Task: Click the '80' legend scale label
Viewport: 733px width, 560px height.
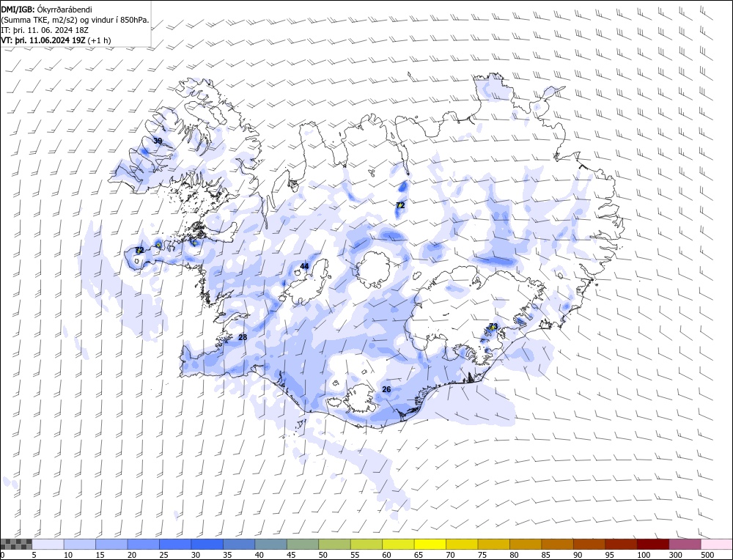Action: (514, 555)
